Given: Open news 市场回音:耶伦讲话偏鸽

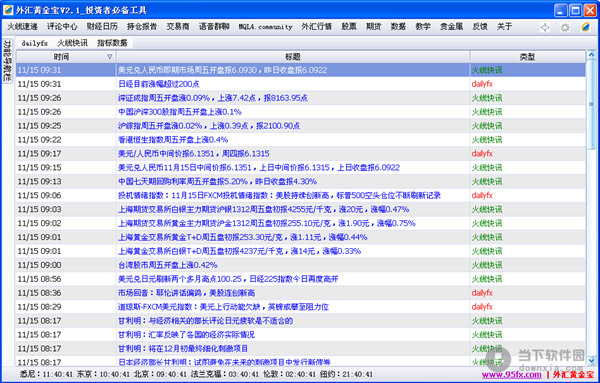Looking at the screenshot, I should click(x=186, y=293).
